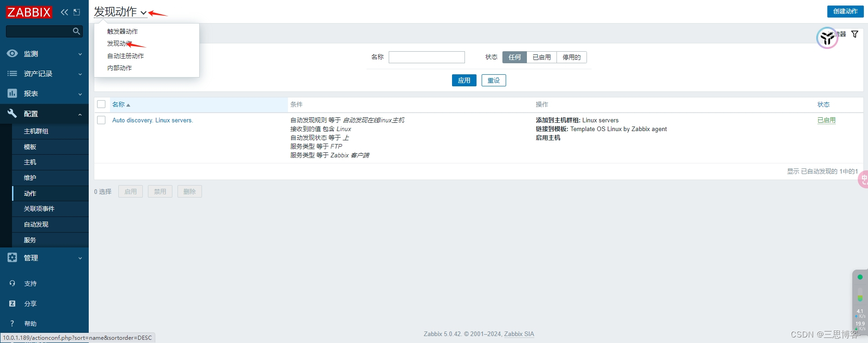Set the status filter to 已启用

tap(542, 57)
